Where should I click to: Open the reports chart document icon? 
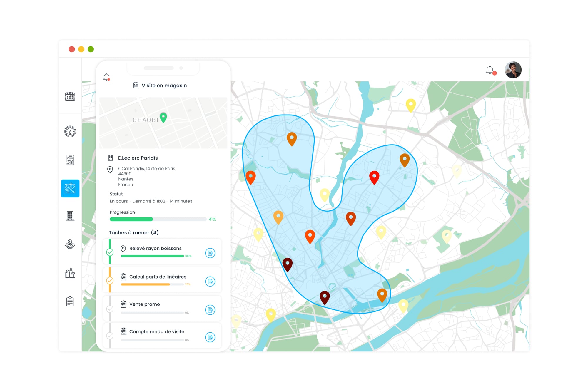[70, 160]
